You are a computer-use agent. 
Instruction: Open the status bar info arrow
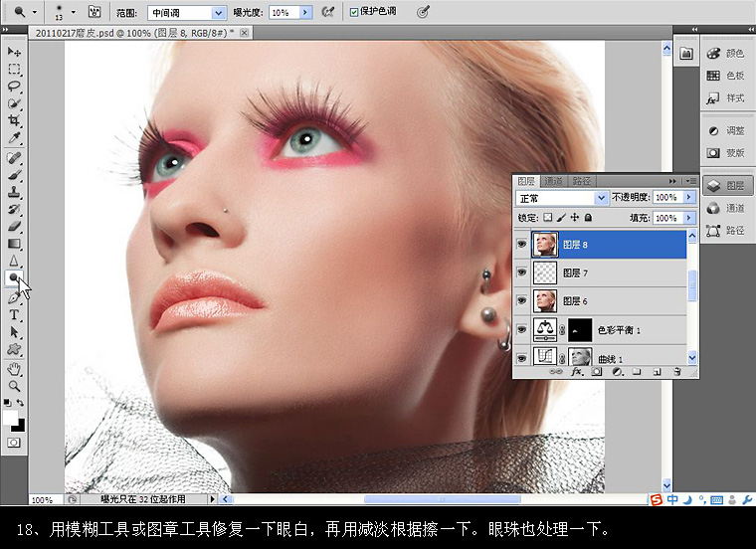[x=212, y=499]
